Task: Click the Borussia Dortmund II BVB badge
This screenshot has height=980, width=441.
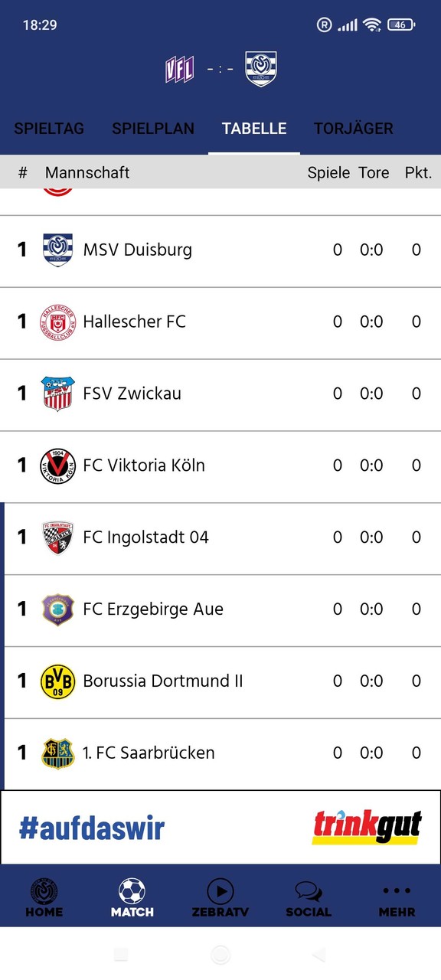Action: [57, 681]
